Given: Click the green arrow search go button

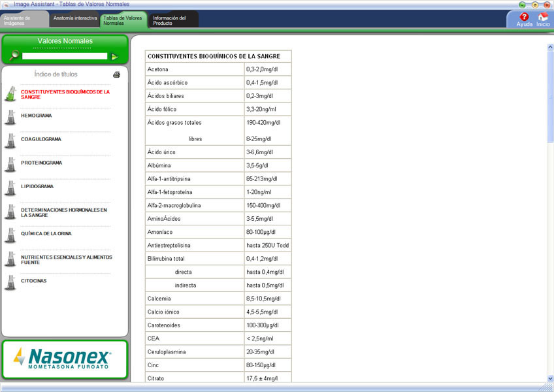Looking at the screenshot, I should point(114,57).
